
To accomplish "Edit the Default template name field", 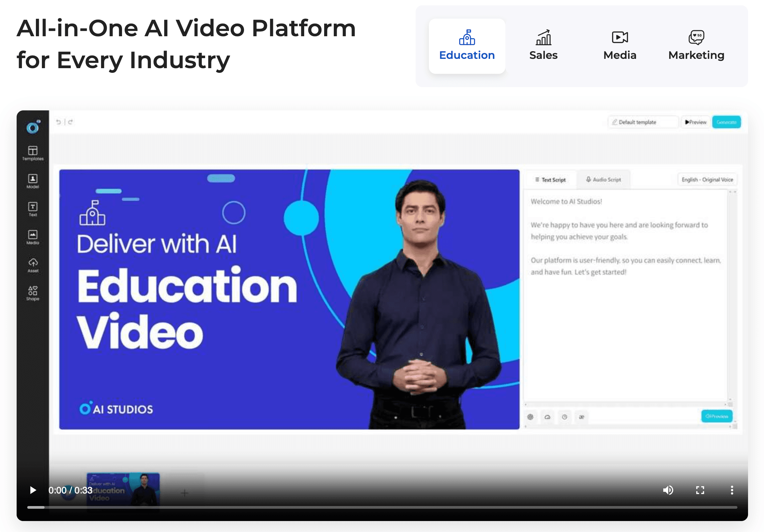I will 643,122.
